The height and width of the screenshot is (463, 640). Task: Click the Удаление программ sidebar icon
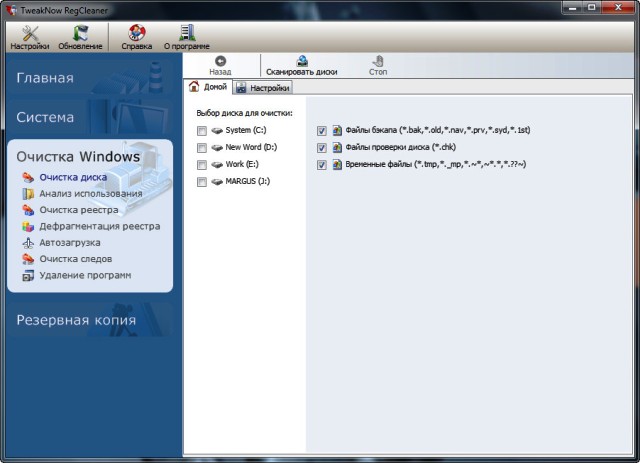(28, 276)
